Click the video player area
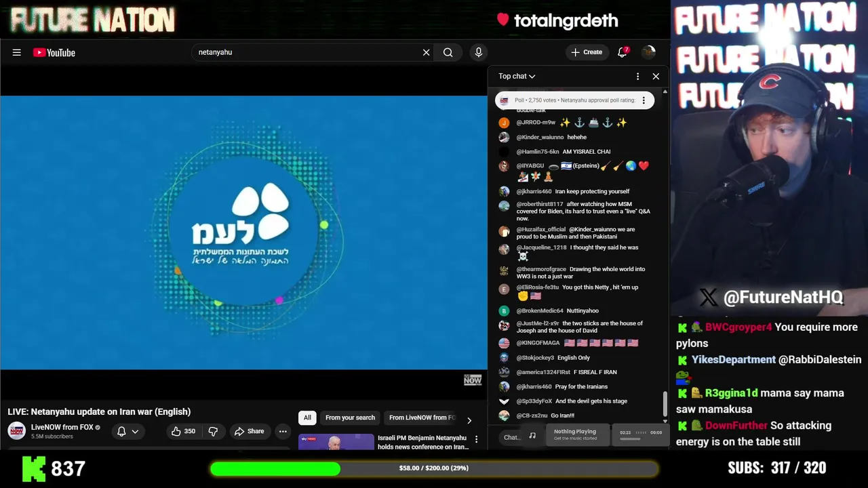 pyautogui.click(x=243, y=232)
